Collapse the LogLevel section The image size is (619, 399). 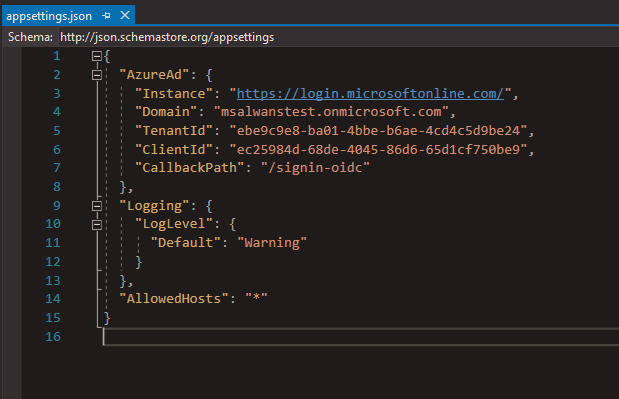[x=97, y=225]
